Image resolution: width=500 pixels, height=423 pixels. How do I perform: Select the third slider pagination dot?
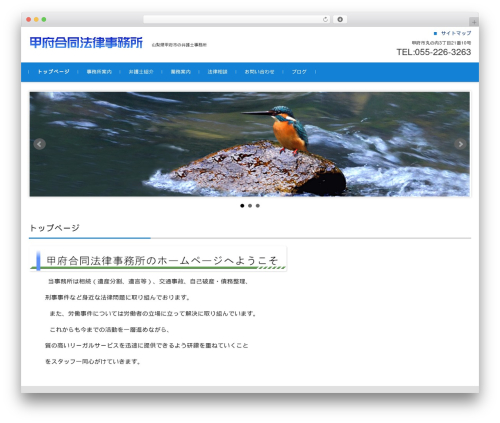pyautogui.click(x=258, y=206)
